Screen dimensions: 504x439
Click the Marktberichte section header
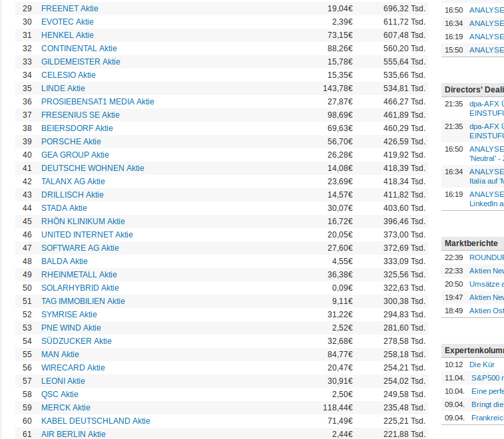(x=471, y=243)
